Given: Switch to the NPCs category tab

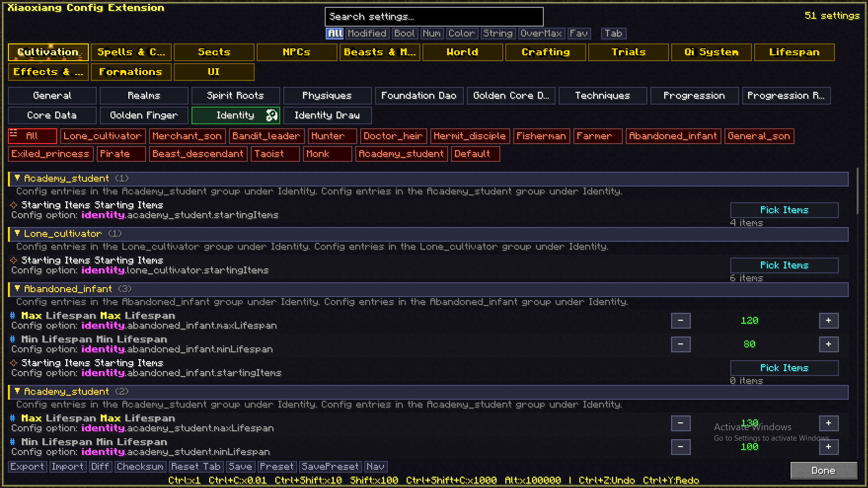Looking at the screenshot, I should pyautogui.click(x=297, y=52).
